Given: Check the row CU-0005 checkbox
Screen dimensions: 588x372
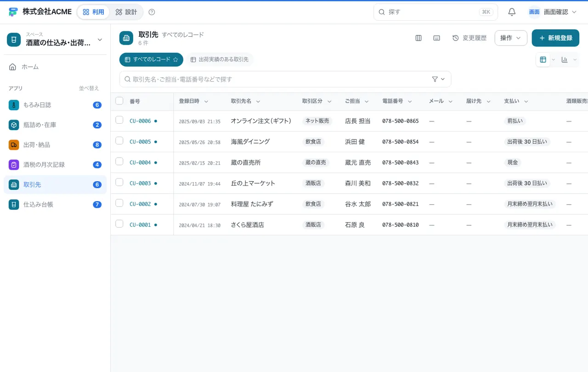Looking at the screenshot, I should pyautogui.click(x=119, y=141).
